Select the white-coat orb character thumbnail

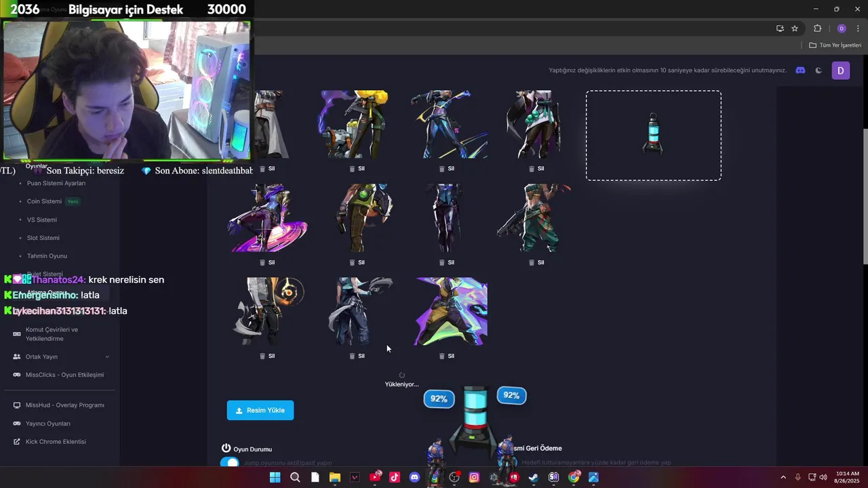[x=268, y=311]
